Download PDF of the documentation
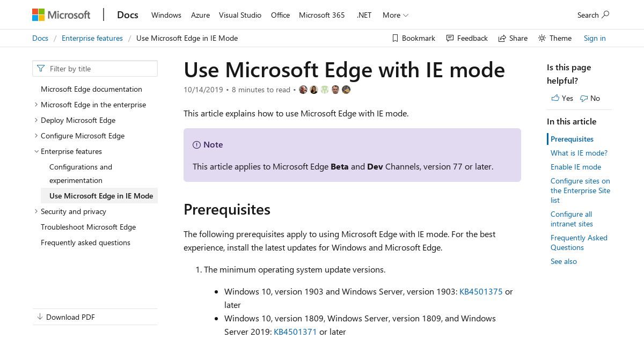 (65, 317)
